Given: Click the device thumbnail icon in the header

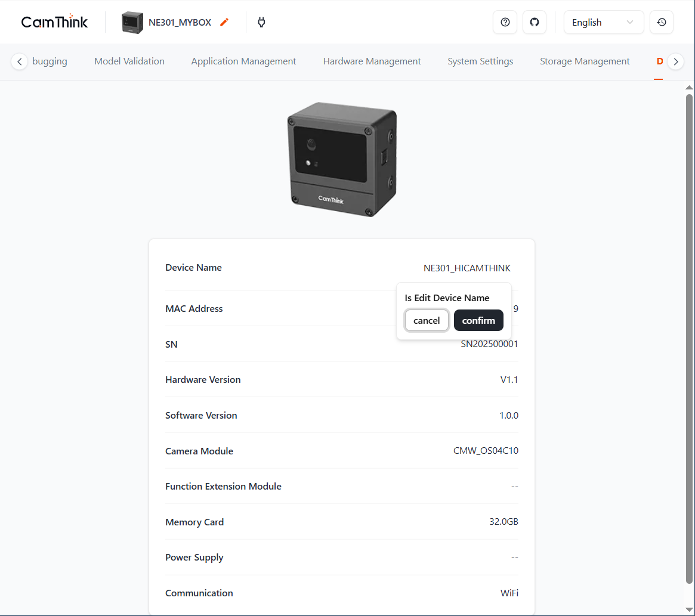Looking at the screenshot, I should click(131, 22).
